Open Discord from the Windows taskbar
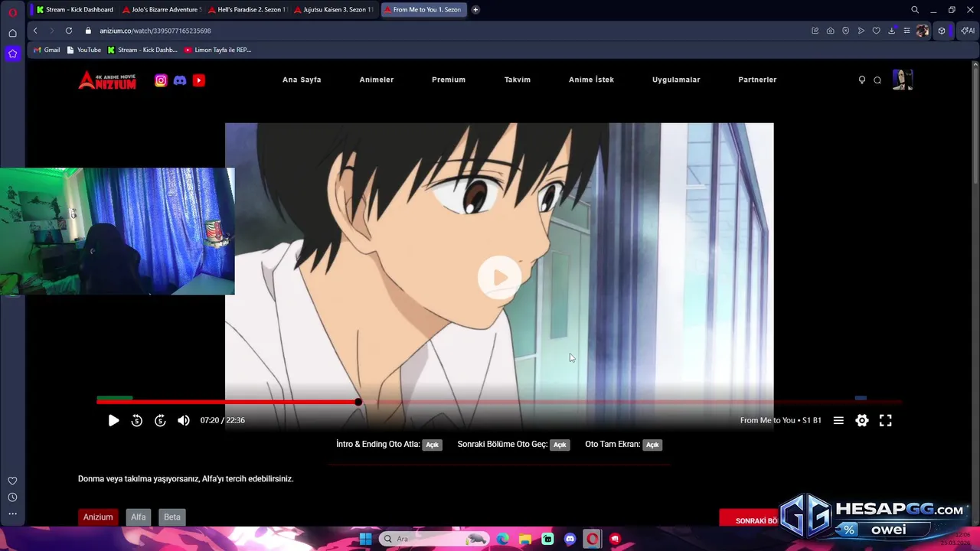This screenshot has width=980, height=551. point(570,539)
